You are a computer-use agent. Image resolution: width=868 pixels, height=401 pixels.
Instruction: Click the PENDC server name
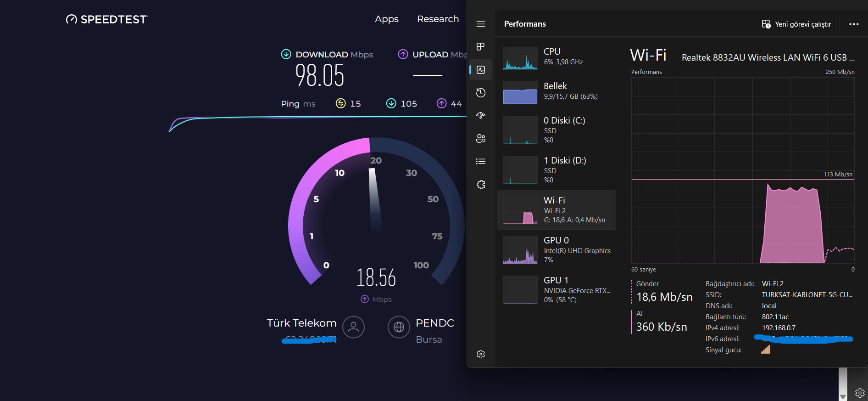click(435, 323)
